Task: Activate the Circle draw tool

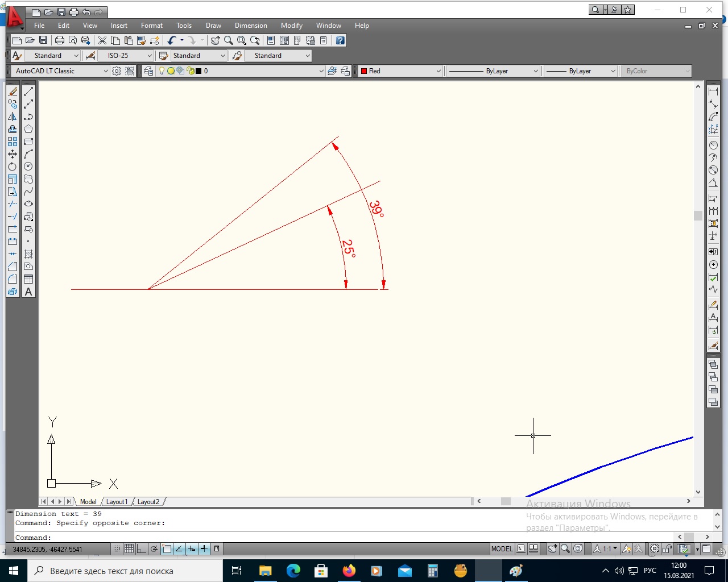Action: click(x=28, y=167)
